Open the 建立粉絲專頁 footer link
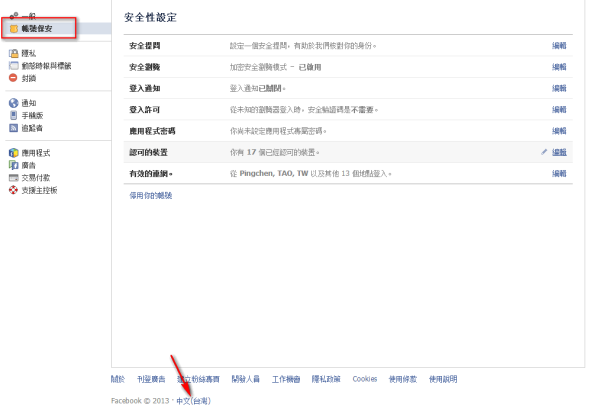The height and width of the screenshot is (414, 600). coord(198,379)
